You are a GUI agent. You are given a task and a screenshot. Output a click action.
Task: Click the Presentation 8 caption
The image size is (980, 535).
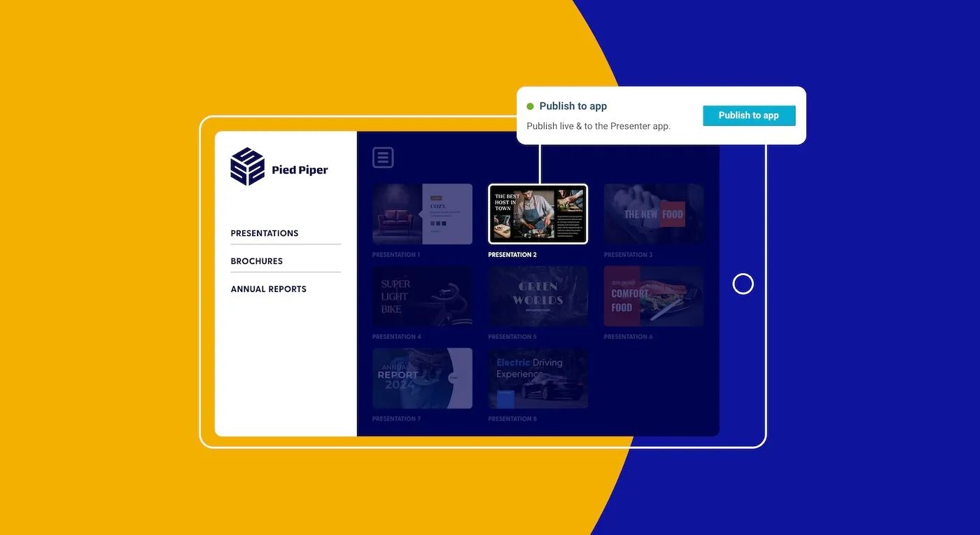512,419
